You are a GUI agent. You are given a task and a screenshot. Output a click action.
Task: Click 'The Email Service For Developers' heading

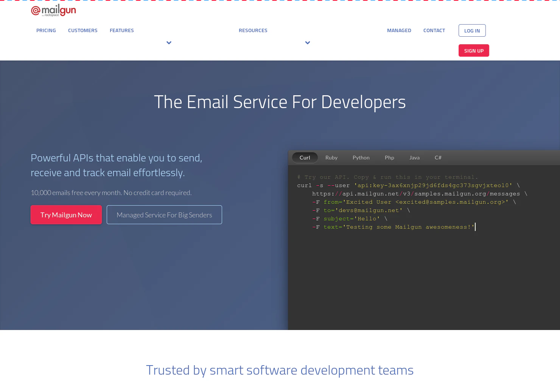pos(280,102)
